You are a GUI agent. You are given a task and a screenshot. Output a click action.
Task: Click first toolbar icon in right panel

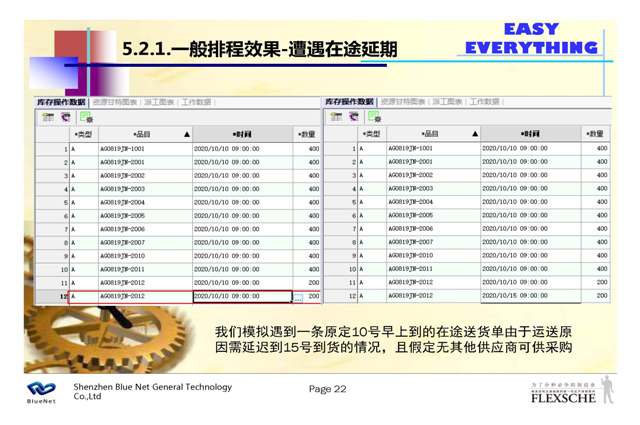(336, 117)
